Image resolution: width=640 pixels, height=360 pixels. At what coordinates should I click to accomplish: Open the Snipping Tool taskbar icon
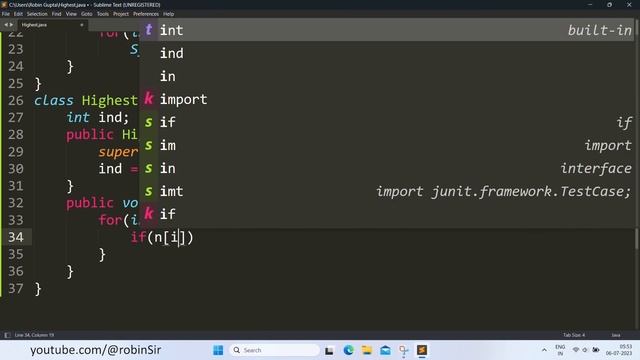pos(403,350)
